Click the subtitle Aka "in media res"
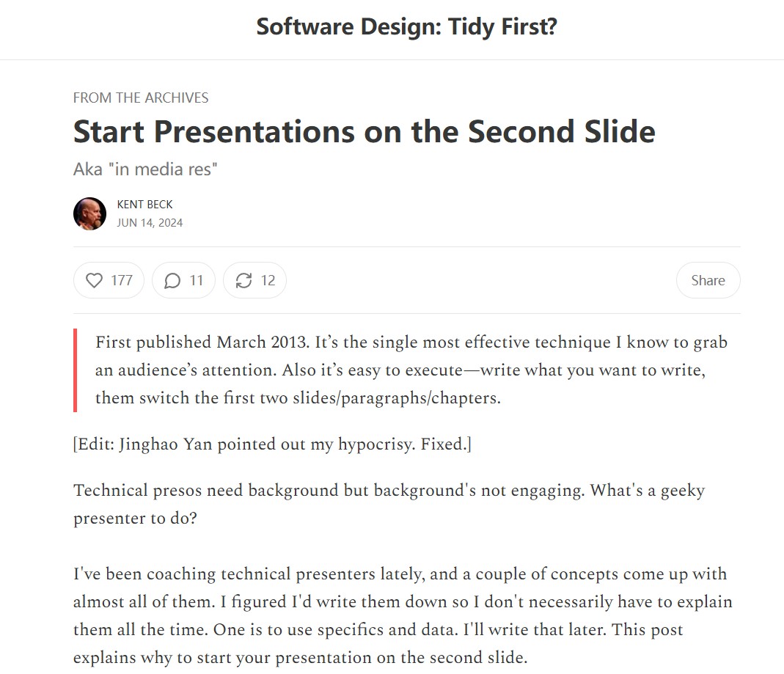This screenshot has width=784, height=674. 145,169
